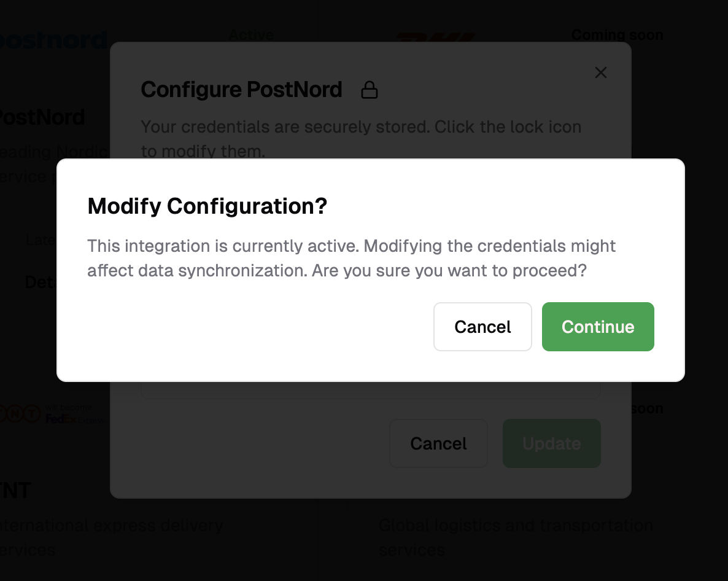The height and width of the screenshot is (581, 728).
Task: Click the postnord logo in top left
Action: pos(52,39)
